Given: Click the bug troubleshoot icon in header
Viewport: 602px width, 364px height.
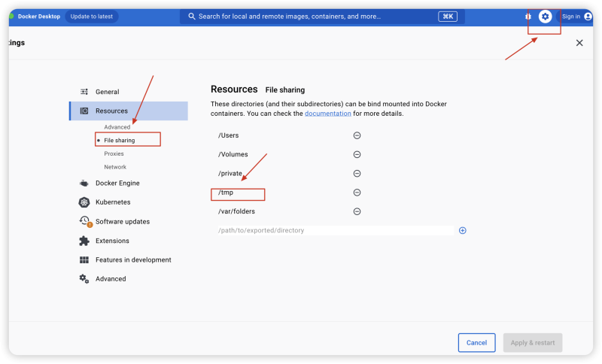Looking at the screenshot, I should [528, 17].
